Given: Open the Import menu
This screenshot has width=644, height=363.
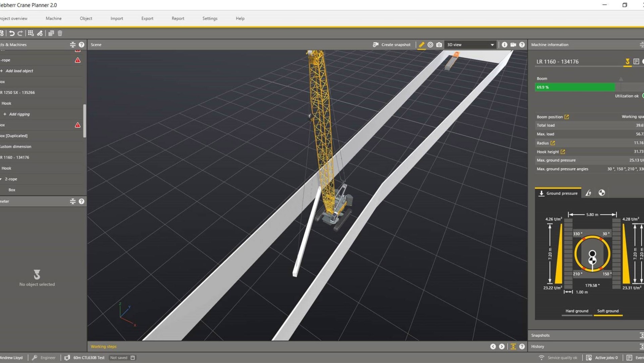Looking at the screenshot, I should tap(117, 18).
